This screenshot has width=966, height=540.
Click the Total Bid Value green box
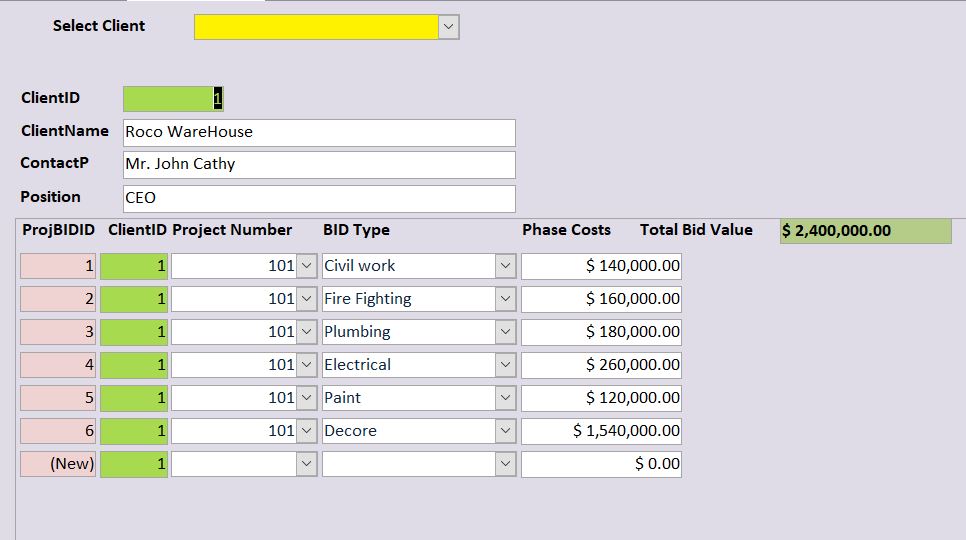coord(867,231)
